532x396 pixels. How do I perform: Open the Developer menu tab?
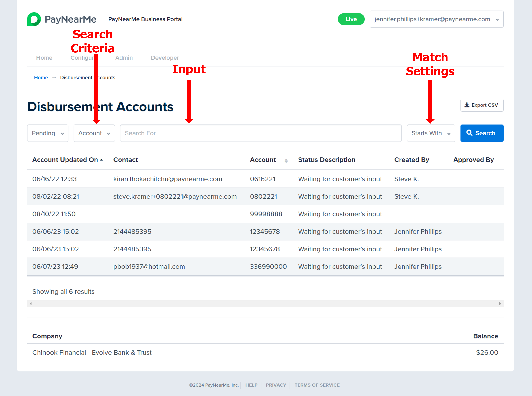pyautogui.click(x=165, y=58)
